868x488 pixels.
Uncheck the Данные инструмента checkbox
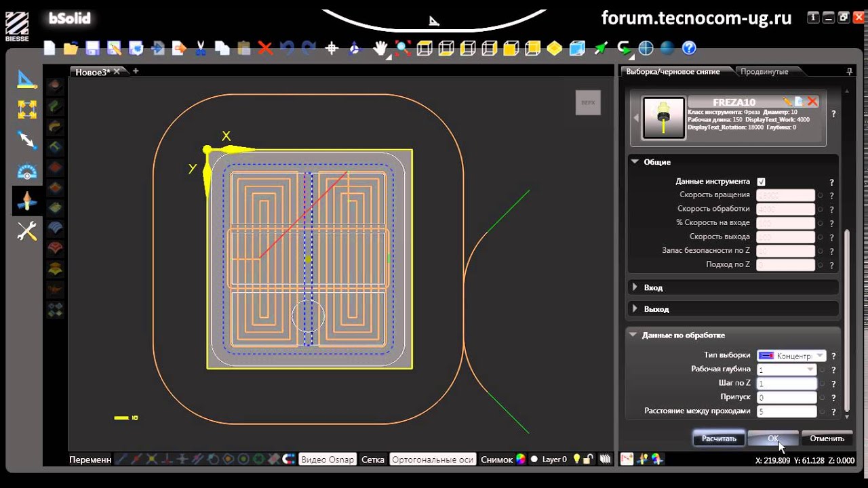pyautogui.click(x=762, y=182)
